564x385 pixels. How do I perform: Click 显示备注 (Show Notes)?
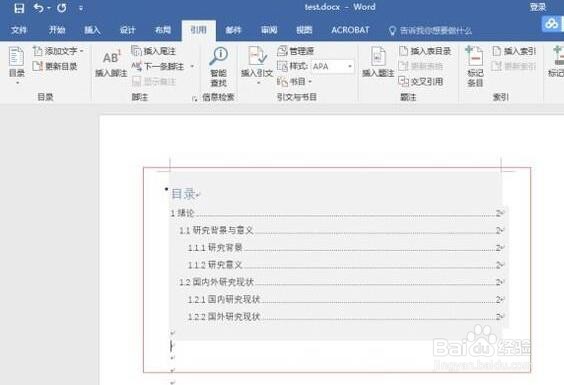154,82
